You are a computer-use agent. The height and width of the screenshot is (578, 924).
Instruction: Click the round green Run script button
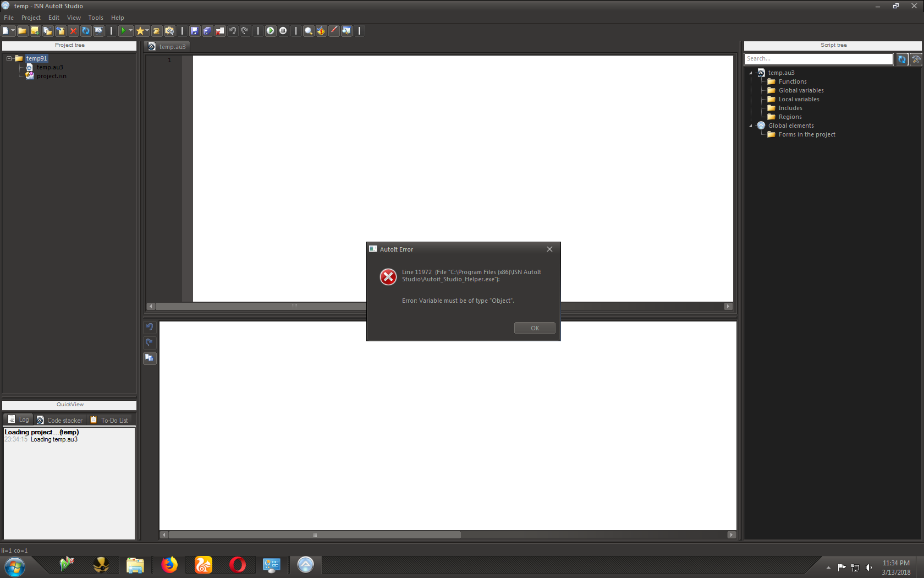point(271,31)
